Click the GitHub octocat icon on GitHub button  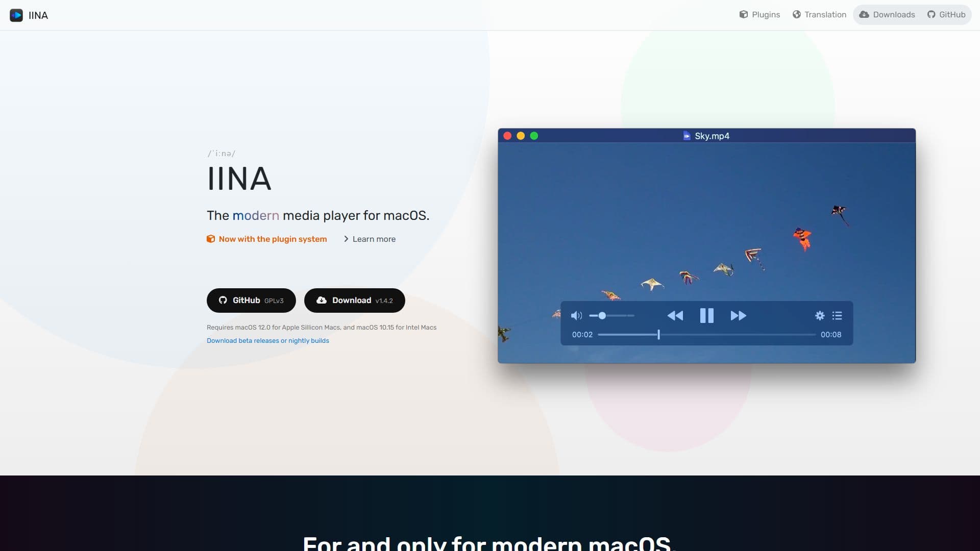pos(223,300)
